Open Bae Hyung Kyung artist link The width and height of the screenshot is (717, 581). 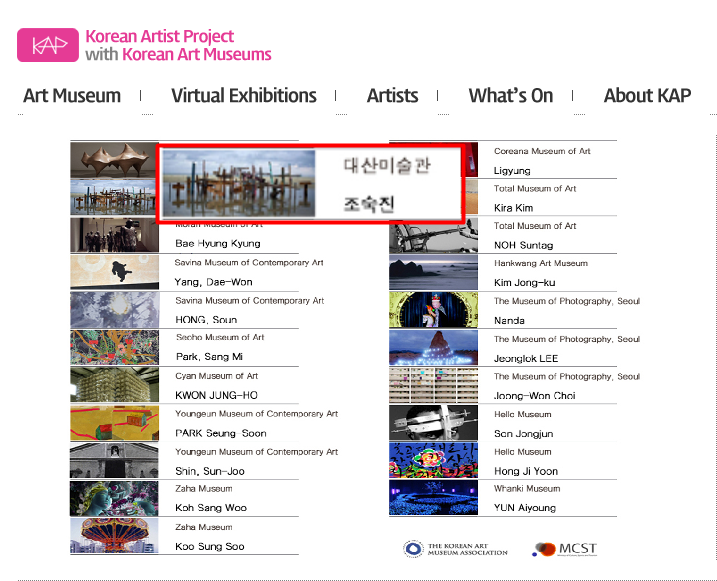[x=218, y=243]
